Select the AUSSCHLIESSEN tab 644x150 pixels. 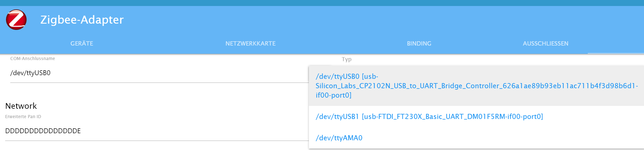[545, 44]
